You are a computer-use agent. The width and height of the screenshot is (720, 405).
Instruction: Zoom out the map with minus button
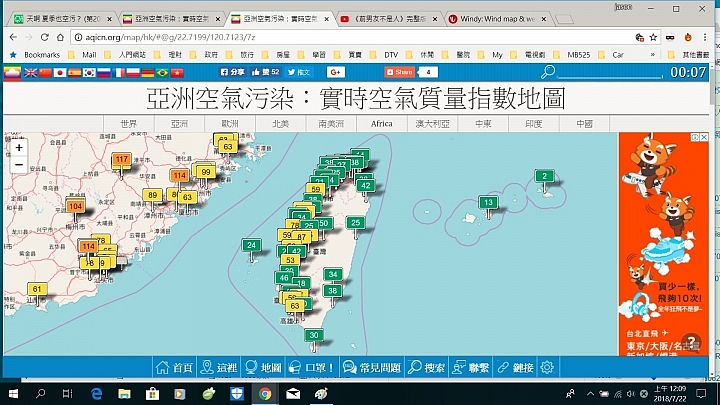[x=19, y=164]
